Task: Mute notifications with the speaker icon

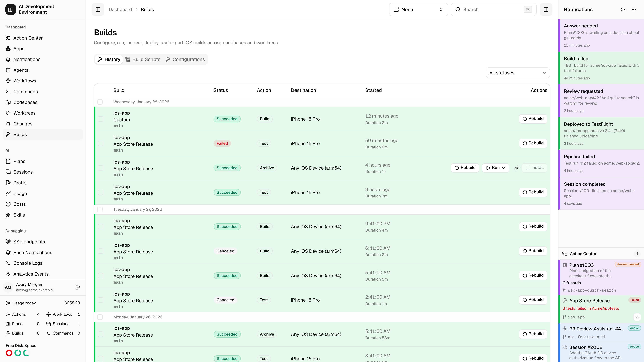Action: tap(623, 10)
